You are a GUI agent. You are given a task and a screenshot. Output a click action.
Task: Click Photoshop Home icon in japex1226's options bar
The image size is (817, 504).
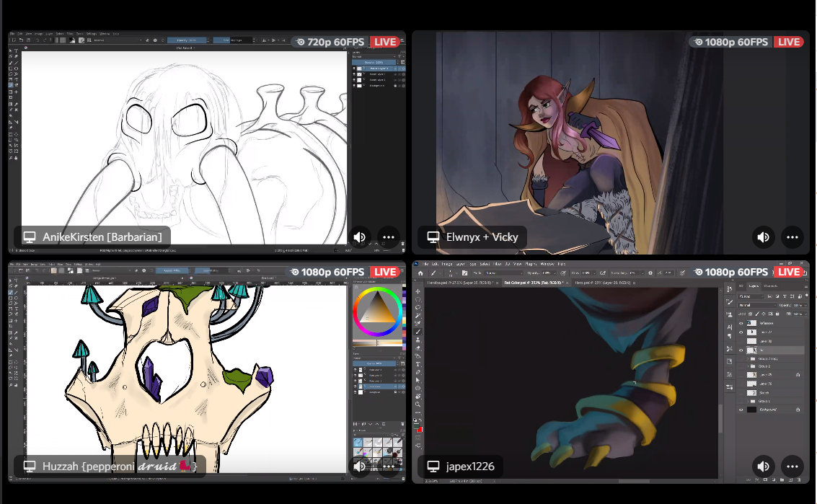pos(419,274)
